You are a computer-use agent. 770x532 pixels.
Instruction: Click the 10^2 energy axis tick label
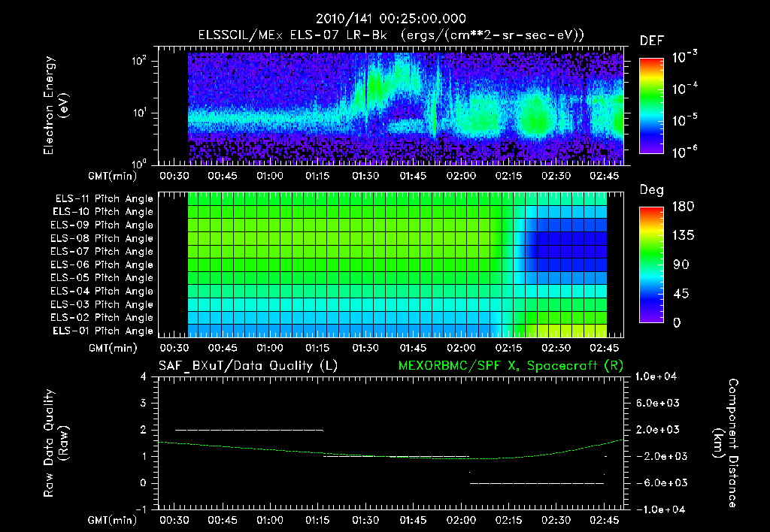[139, 61]
